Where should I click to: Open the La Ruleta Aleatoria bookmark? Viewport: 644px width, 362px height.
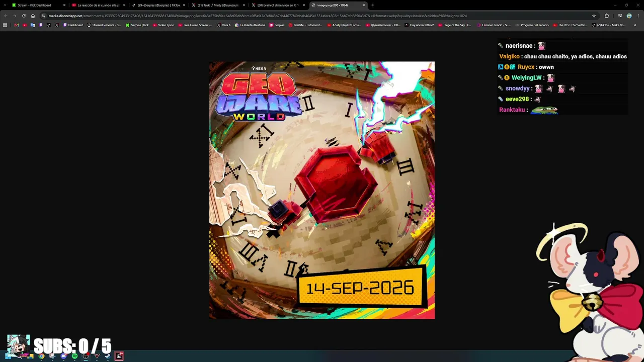(x=250, y=25)
